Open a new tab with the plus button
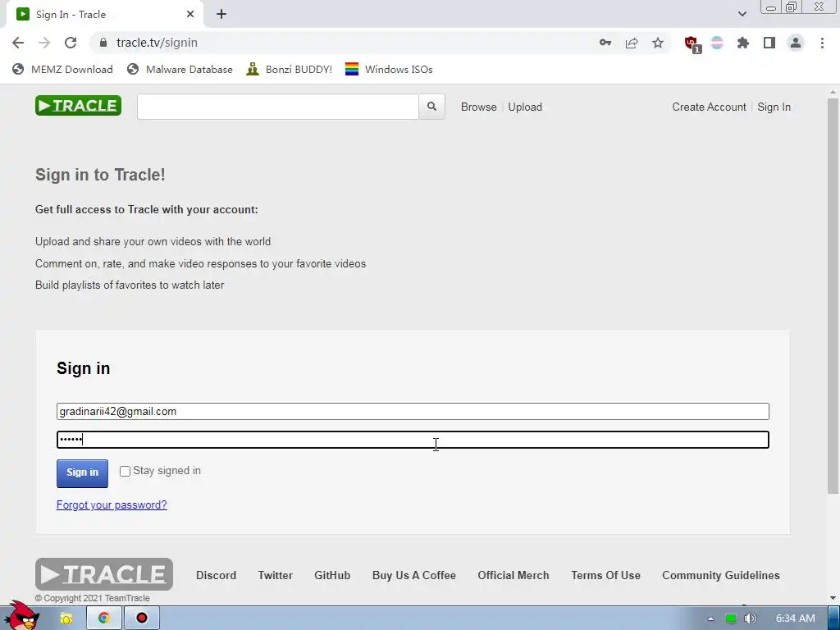This screenshot has width=840, height=630. 221,15
